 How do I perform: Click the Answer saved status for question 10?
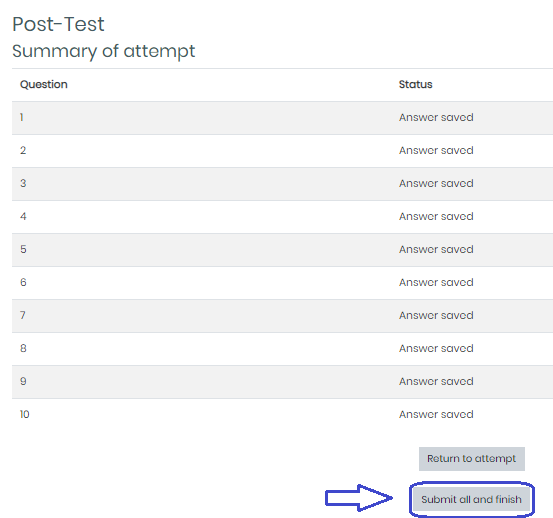tap(436, 414)
